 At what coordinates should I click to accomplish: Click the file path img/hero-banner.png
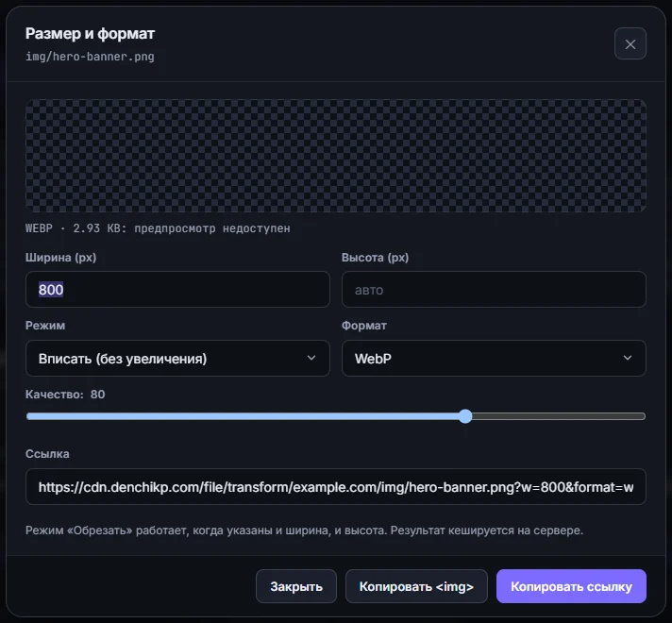(x=90, y=57)
